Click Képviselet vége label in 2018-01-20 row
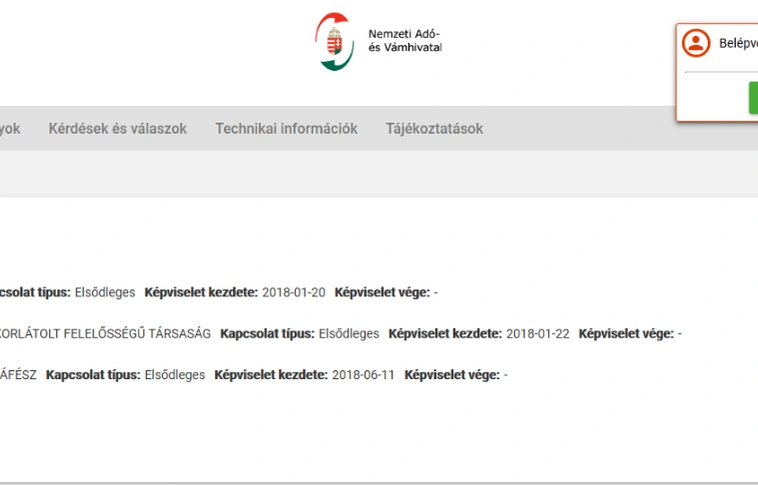This screenshot has width=758, height=485. (381, 293)
